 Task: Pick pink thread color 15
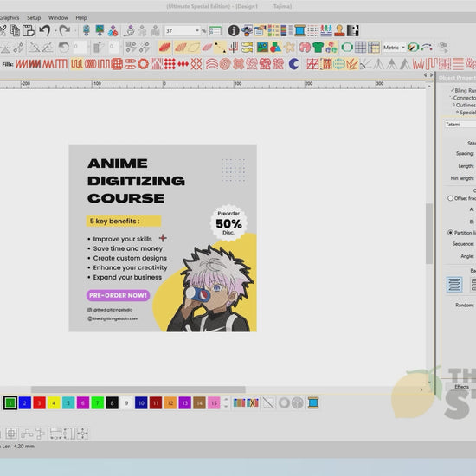click(214, 402)
